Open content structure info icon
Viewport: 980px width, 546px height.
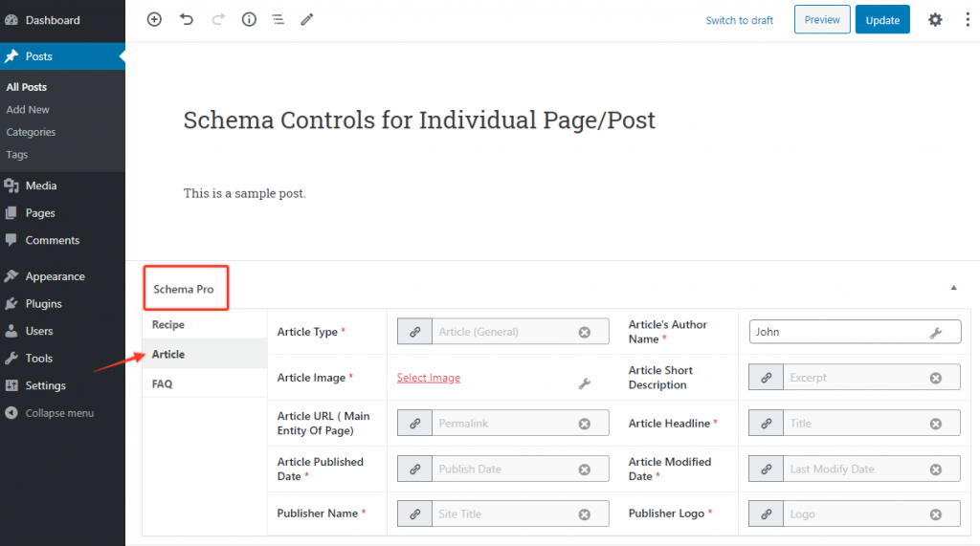click(249, 19)
